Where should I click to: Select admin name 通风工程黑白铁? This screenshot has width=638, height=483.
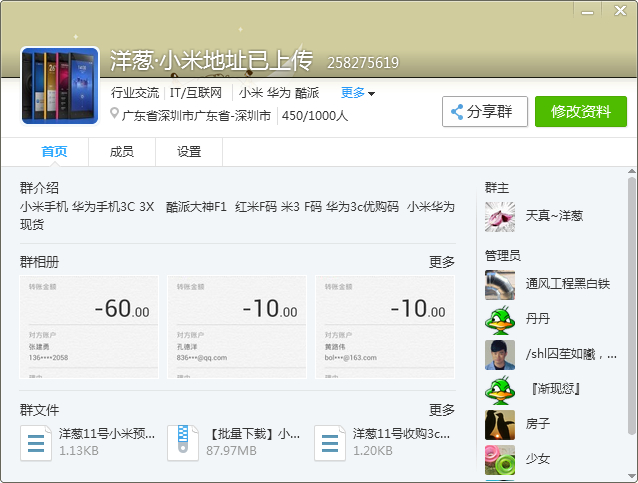[568, 284]
